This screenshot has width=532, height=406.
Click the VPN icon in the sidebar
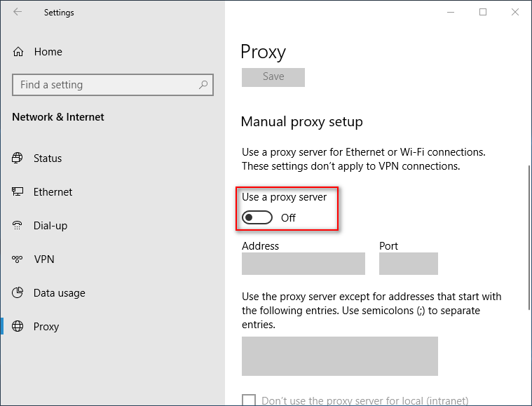18,259
